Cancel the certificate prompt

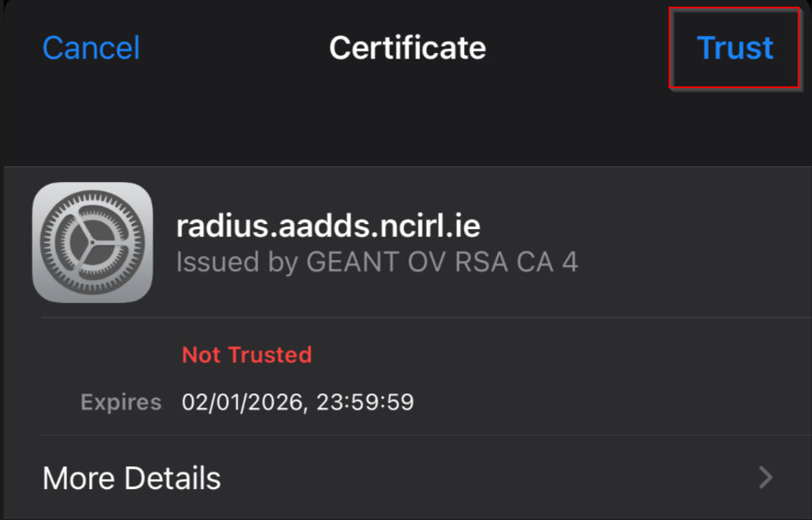[x=91, y=48]
